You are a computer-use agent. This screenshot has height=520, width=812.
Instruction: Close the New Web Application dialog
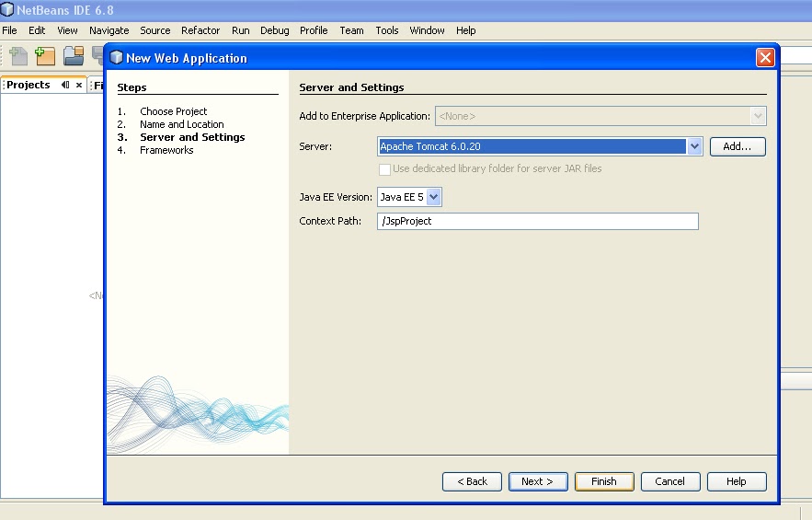click(765, 58)
